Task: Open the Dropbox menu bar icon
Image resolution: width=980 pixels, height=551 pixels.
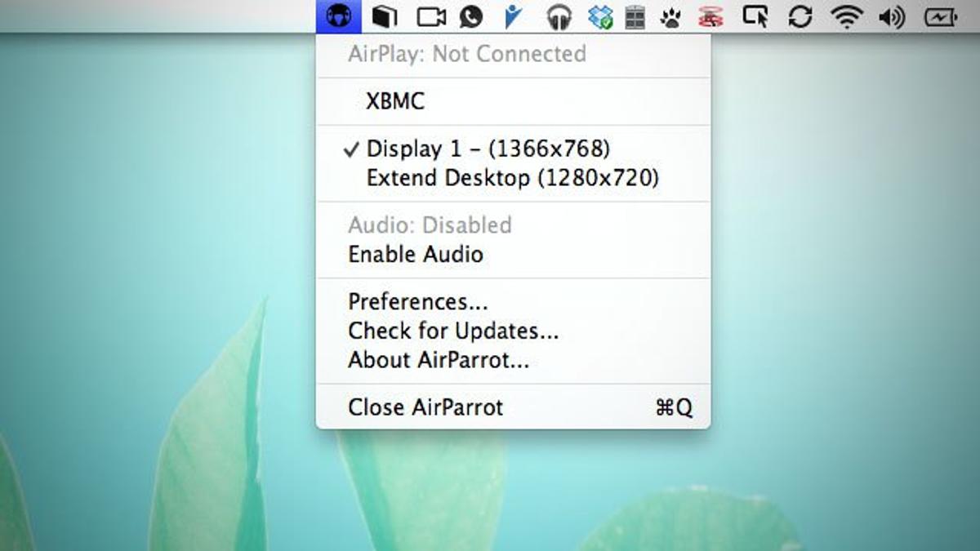Action: (600, 16)
